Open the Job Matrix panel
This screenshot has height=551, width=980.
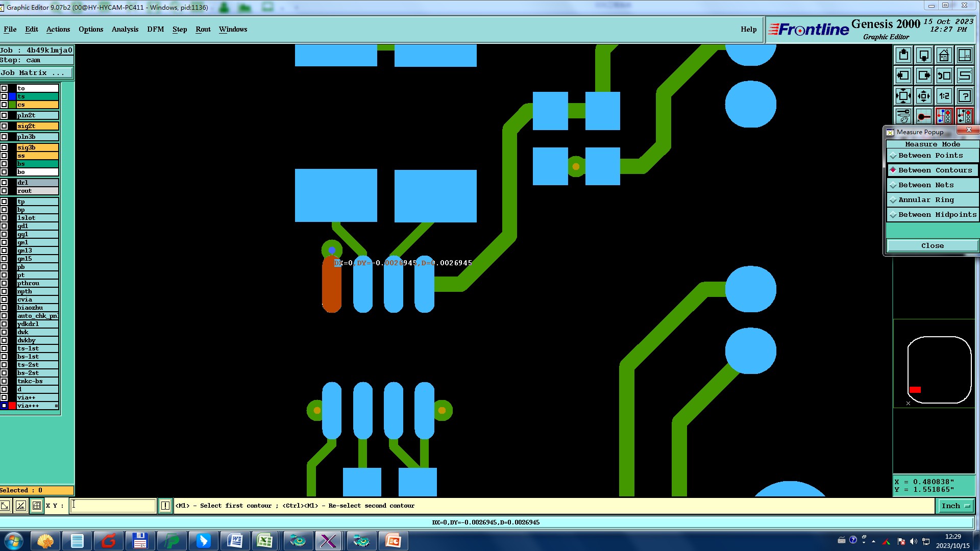(x=36, y=73)
